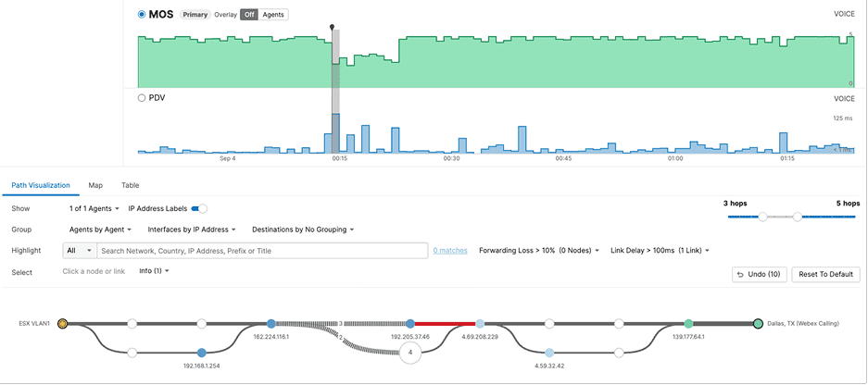868x385 pixels.
Task: Click node 139.177.64.1
Action: pyautogui.click(x=688, y=324)
